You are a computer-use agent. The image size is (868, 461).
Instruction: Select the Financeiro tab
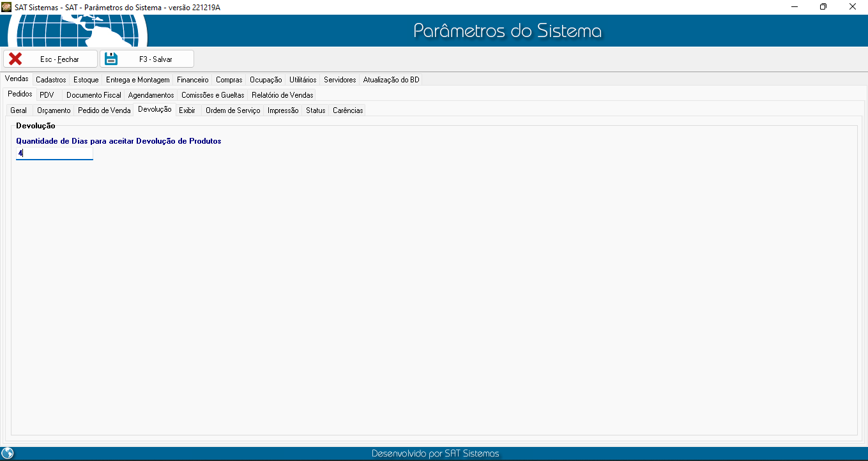tap(192, 80)
